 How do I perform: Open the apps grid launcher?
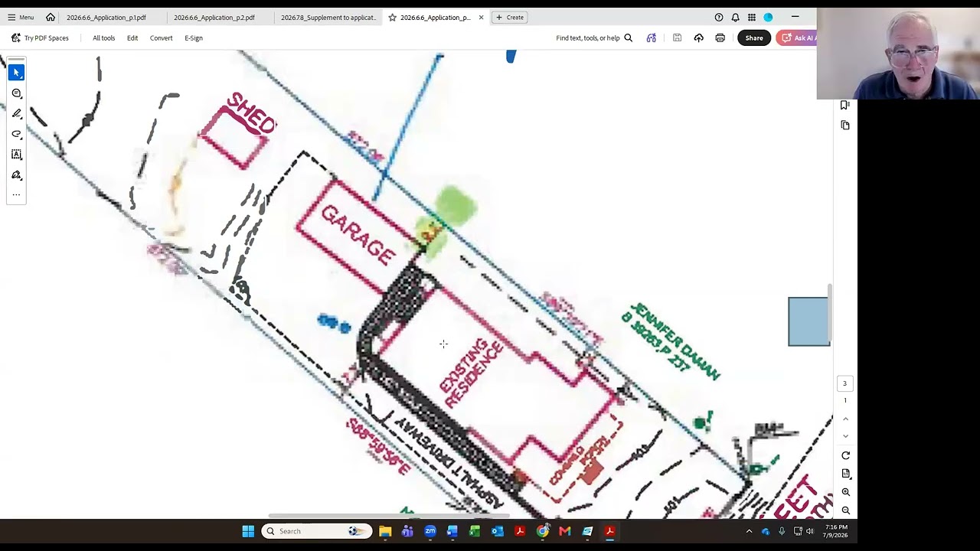752,18
